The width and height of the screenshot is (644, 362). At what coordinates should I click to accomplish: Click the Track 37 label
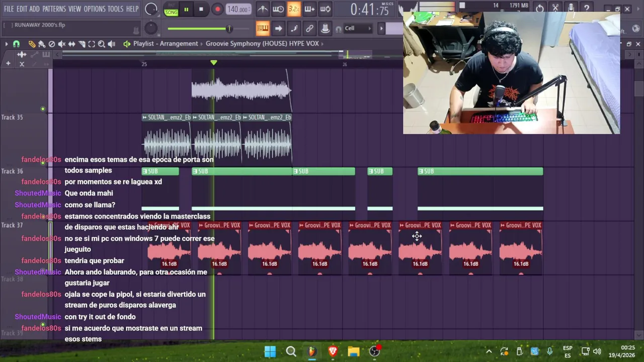(12, 225)
